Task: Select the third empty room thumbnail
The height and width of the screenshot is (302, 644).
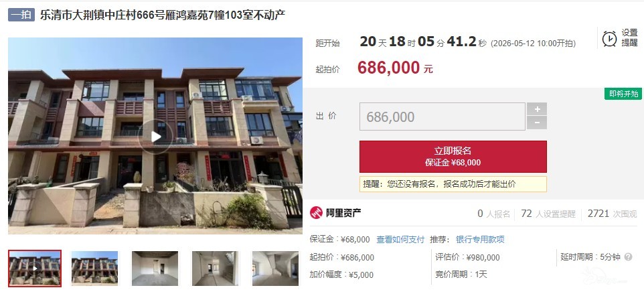Action: point(155,269)
